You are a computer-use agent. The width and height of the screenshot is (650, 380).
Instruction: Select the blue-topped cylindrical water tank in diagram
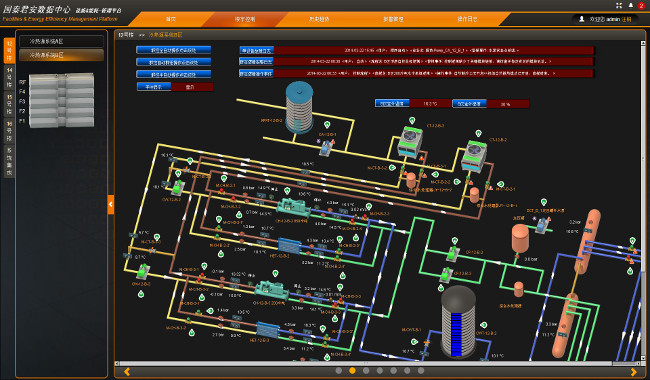[299, 107]
